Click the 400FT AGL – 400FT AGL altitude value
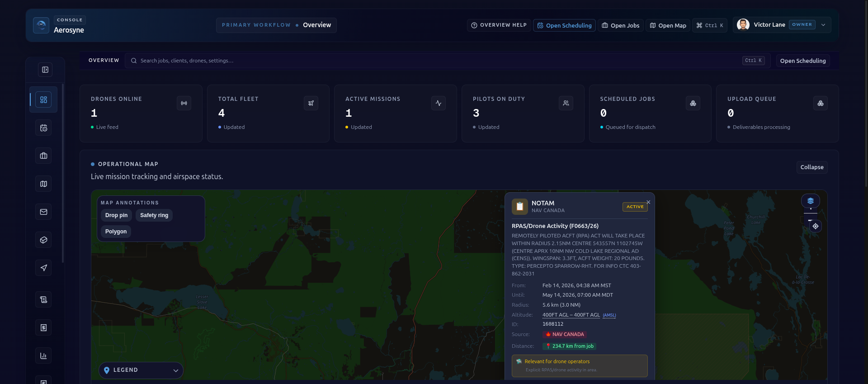Screen dimensions: 868x384 571,315
